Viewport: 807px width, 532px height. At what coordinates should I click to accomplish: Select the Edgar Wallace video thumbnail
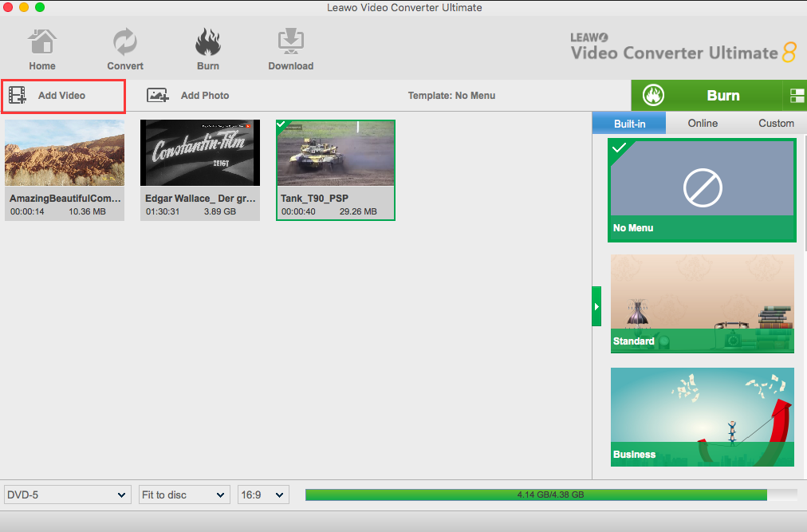tap(200, 153)
